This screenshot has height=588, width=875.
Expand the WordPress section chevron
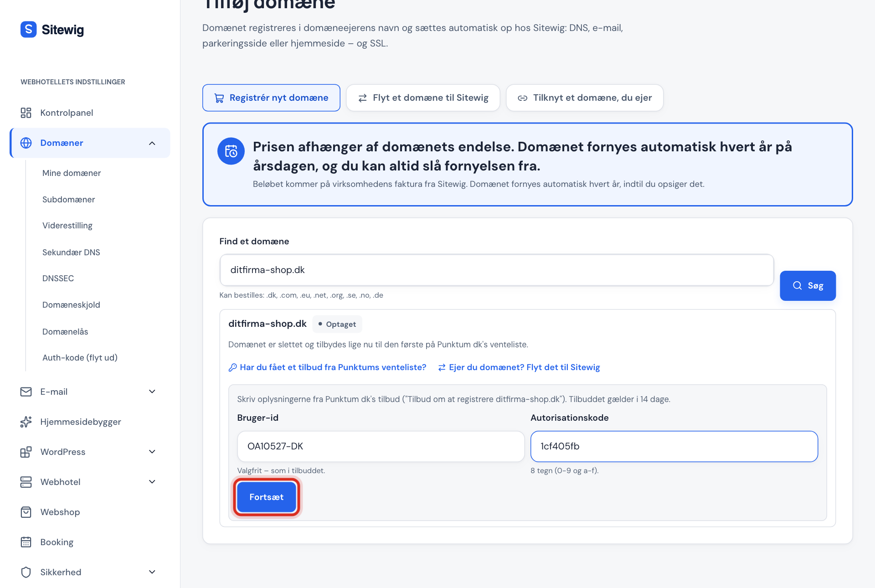pyautogui.click(x=152, y=452)
